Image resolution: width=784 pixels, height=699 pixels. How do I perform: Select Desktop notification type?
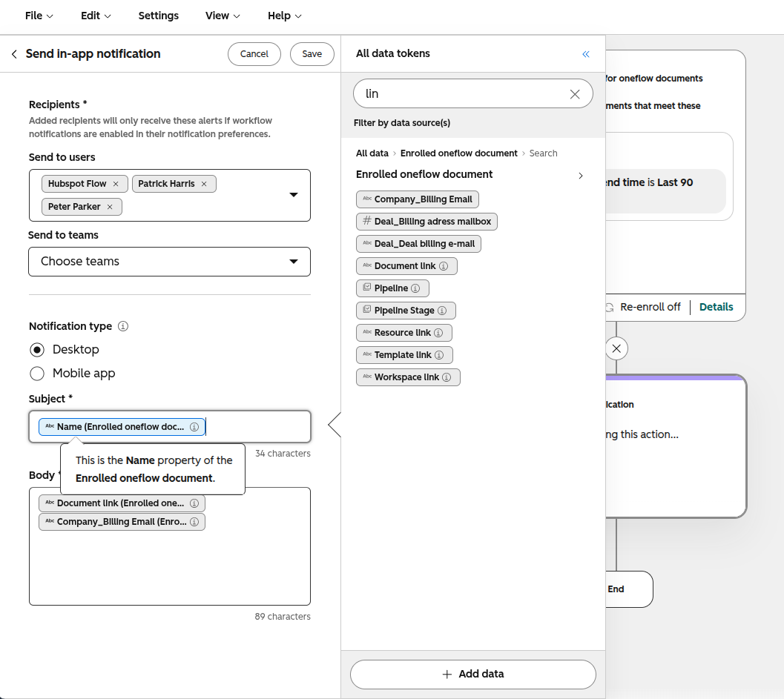pyautogui.click(x=37, y=350)
